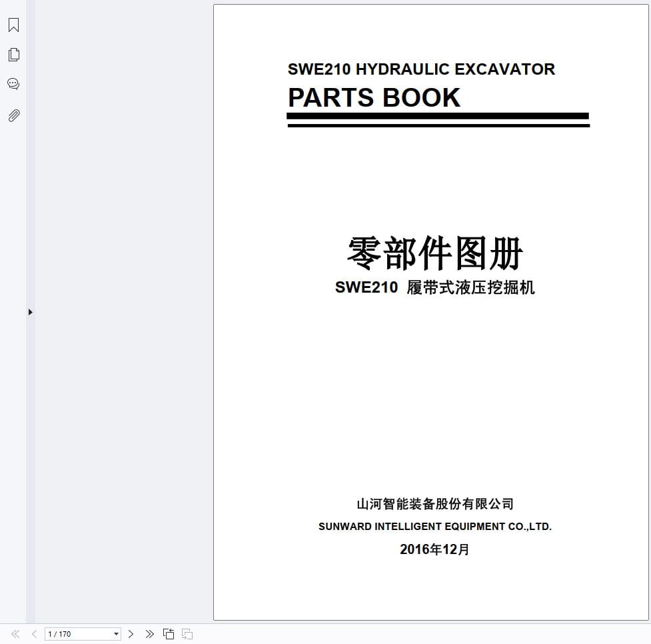Click the previous view icon
Image resolution: width=651 pixels, height=644 pixels.
pos(169,634)
